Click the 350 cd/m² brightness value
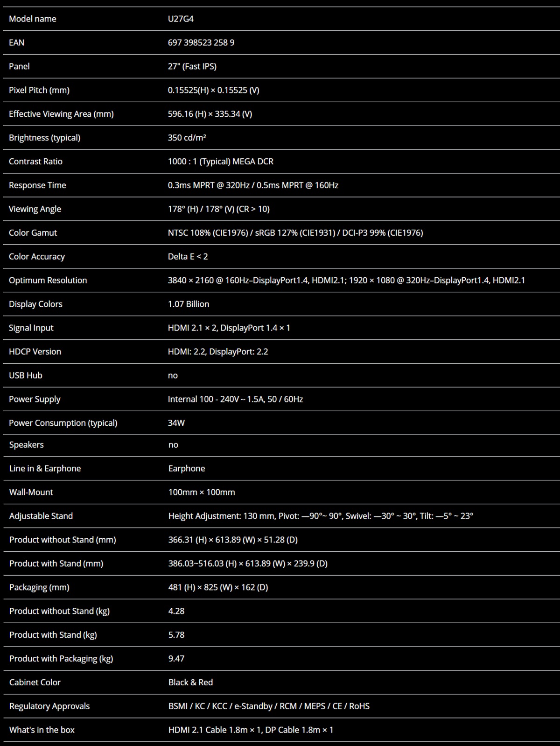Viewport: 560px width, 746px height. click(x=187, y=138)
